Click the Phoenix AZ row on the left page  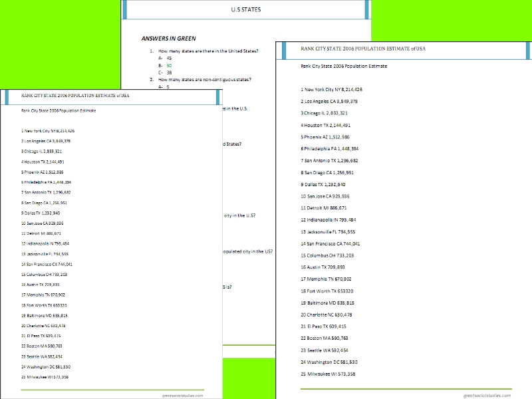coord(43,172)
